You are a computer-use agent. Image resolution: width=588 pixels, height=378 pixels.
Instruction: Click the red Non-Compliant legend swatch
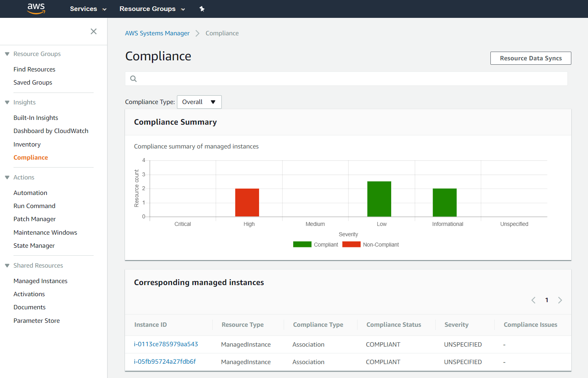pyautogui.click(x=352, y=245)
